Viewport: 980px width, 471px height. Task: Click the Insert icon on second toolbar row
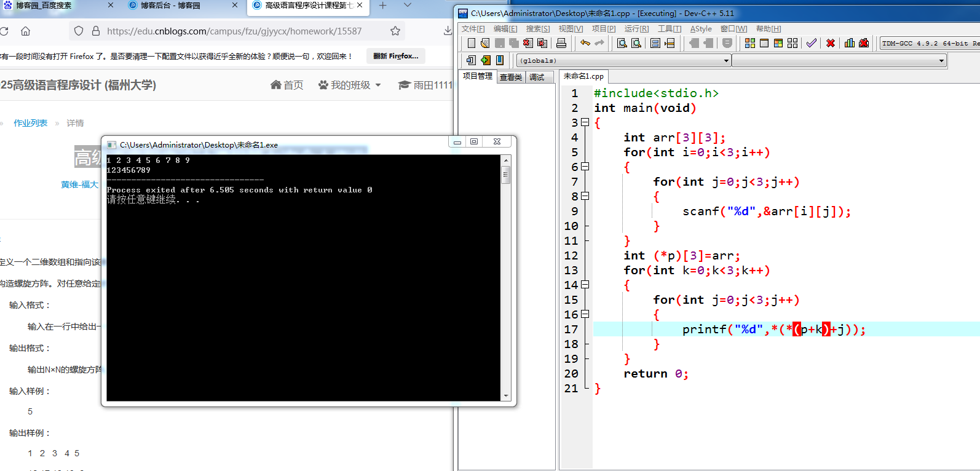click(x=471, y=60)
